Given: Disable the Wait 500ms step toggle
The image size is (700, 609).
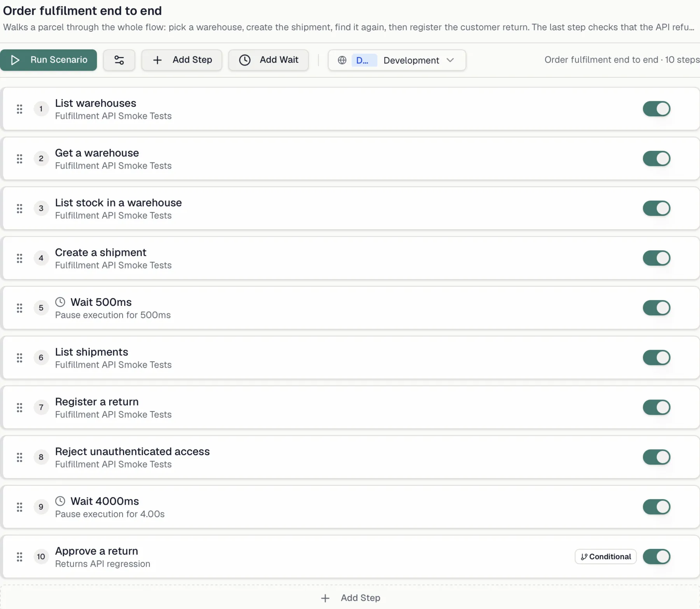Looking at the screenshot, I should click(656, 308).
